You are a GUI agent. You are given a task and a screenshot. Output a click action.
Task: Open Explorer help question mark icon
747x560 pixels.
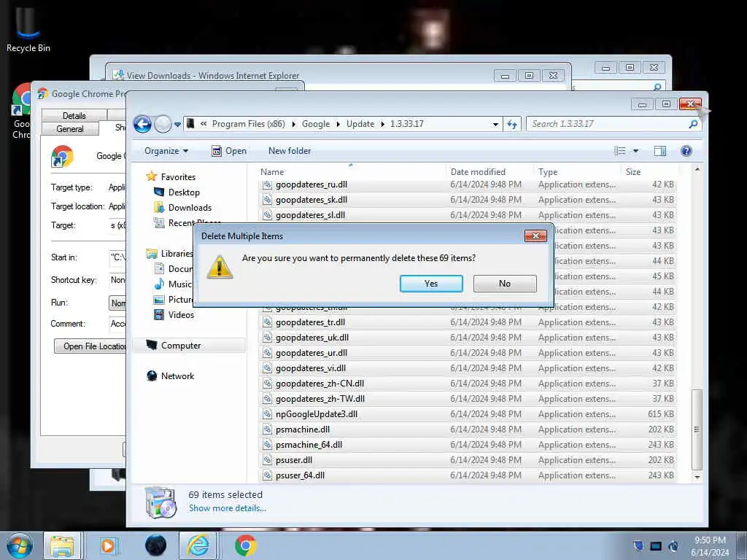[x=686, y=151]
